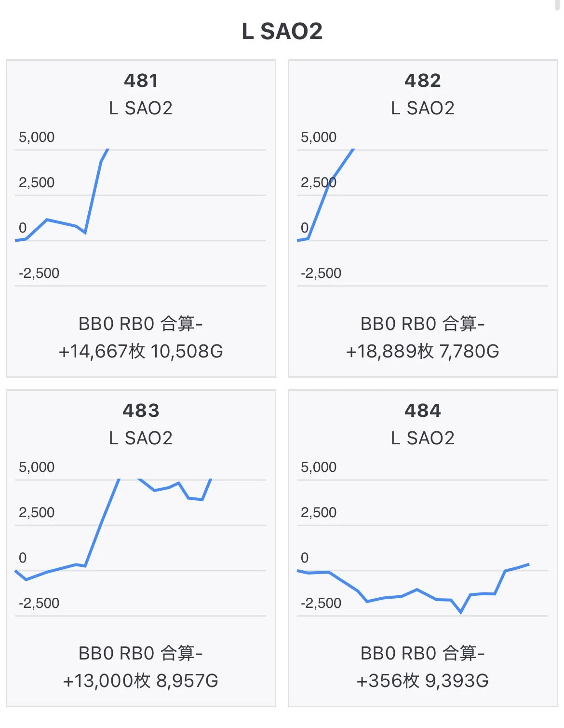Screen dimensions: 564x728
Task: Click the lowest dip on 484 graph line
Action: coord(461,612)
